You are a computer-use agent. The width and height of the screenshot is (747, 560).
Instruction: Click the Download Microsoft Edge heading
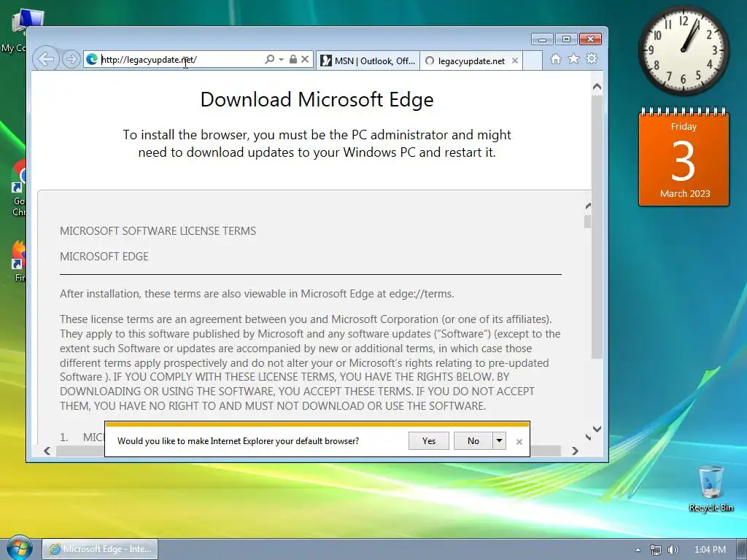(x=317, y=99)
